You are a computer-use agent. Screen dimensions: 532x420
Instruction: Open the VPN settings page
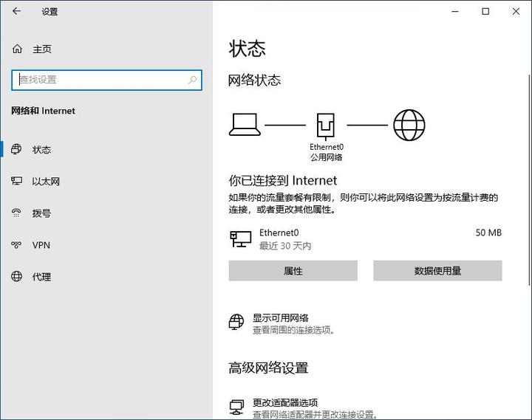click(x=41, y=245)
